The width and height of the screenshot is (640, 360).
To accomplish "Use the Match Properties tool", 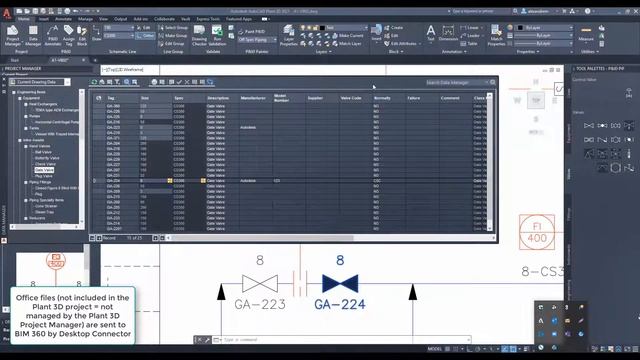I will click(496, 35).
